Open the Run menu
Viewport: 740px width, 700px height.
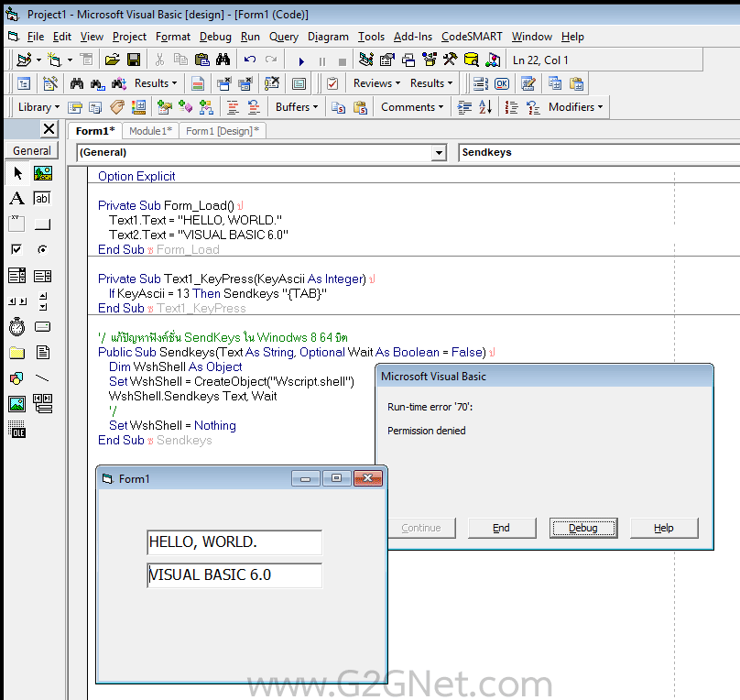tap(250, 37)
